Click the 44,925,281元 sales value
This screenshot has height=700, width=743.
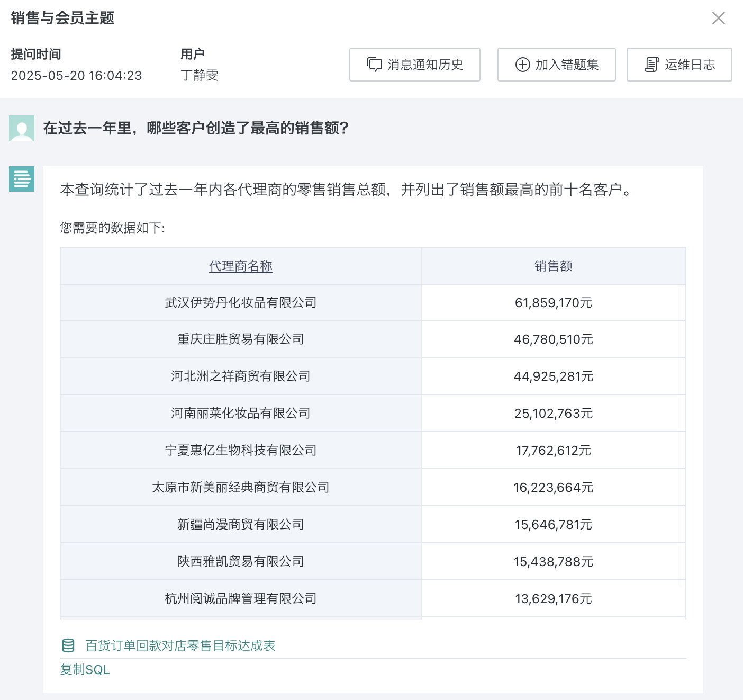[554, 376]
